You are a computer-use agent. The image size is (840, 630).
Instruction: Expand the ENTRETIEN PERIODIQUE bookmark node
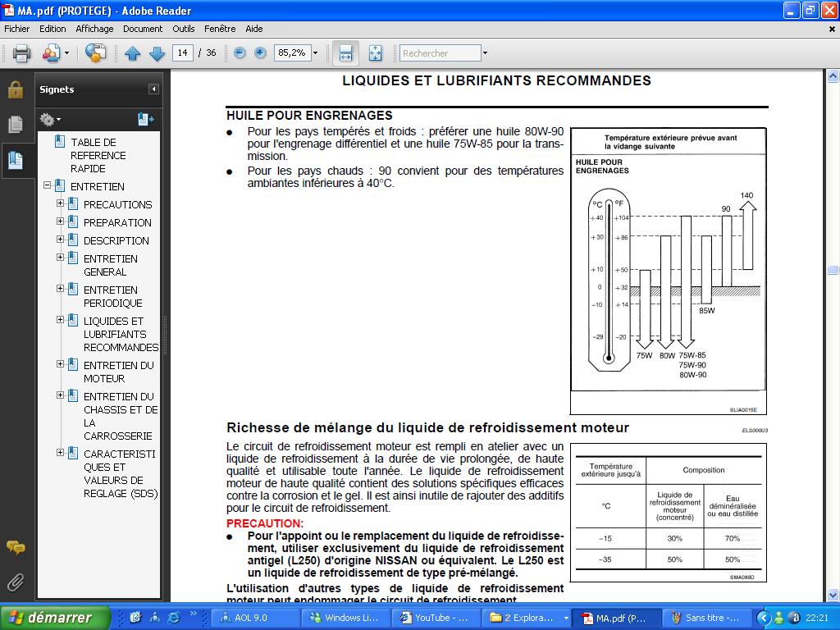(60, 289)
